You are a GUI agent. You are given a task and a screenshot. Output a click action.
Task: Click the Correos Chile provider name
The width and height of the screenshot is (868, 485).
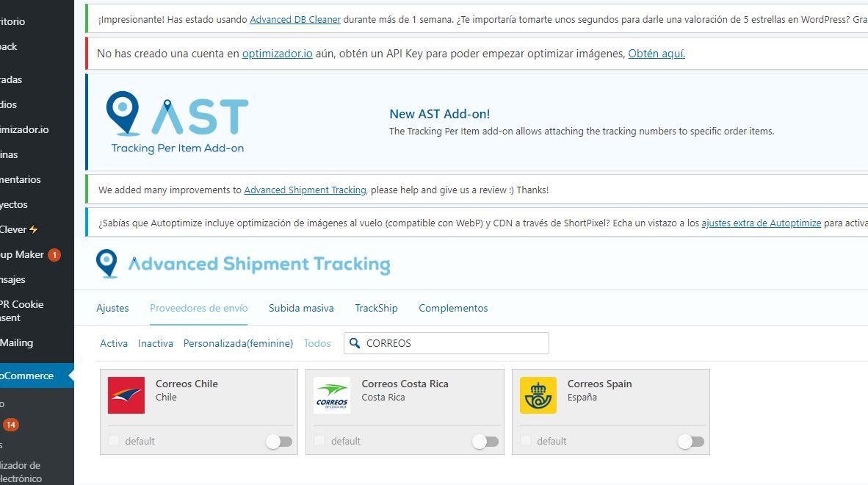(187, 384)
